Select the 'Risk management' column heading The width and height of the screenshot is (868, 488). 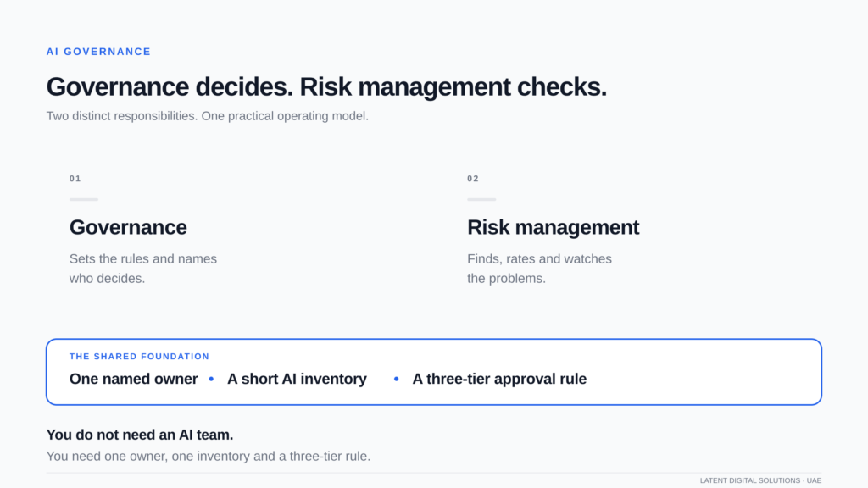tap(553, 227)
